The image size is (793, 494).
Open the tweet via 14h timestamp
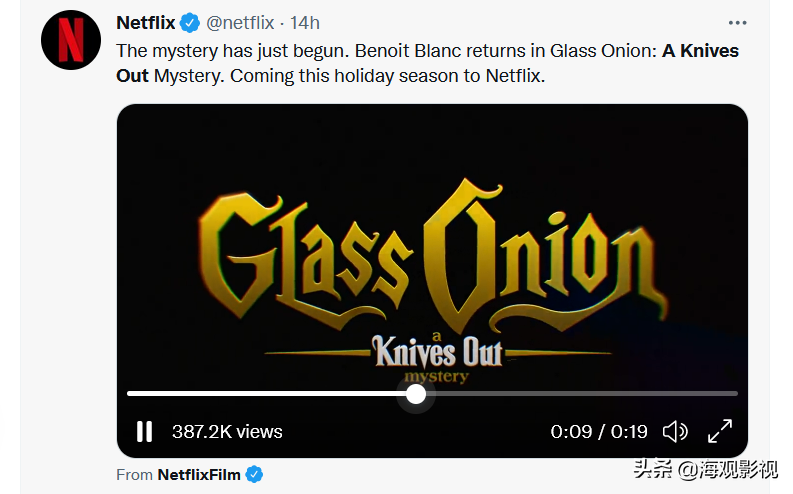click(305, 22)
